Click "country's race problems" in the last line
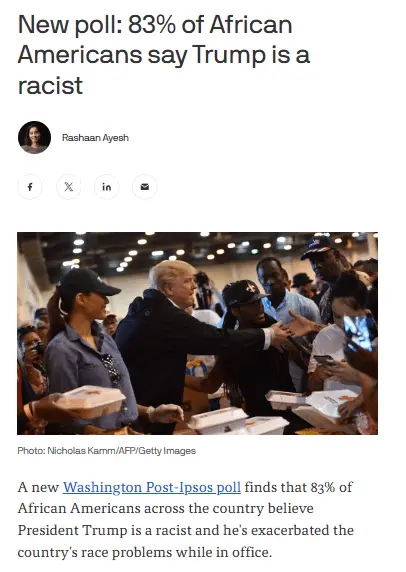Image resolution: width=406 pixels, height=572 pixels. click(x=95, y=552)
